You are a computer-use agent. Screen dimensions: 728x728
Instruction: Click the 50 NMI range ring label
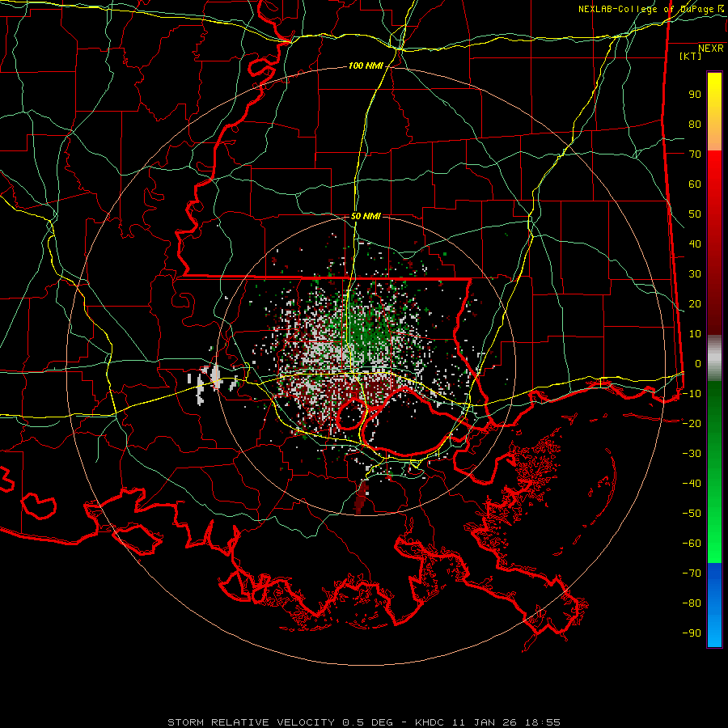[366, 216]
